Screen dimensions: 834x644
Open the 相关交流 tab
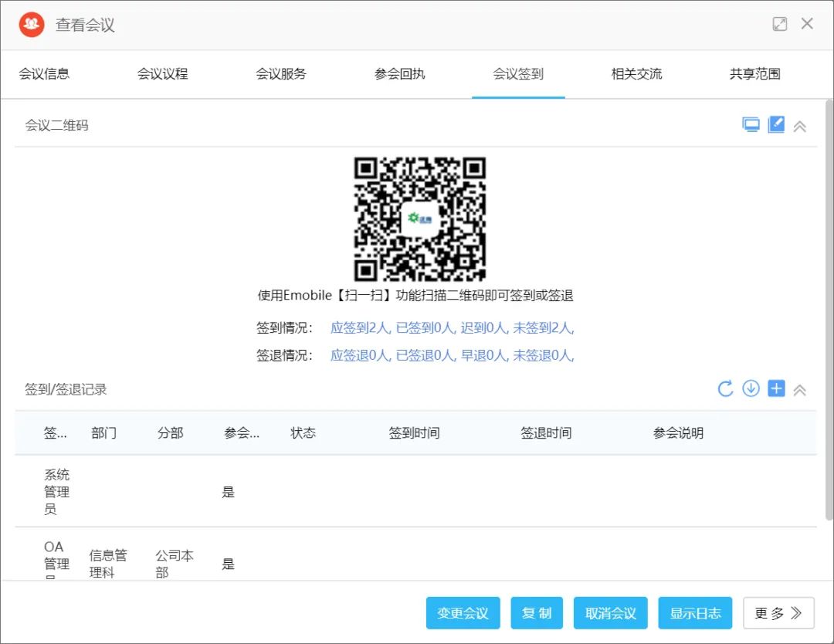(x=636, y=74)
